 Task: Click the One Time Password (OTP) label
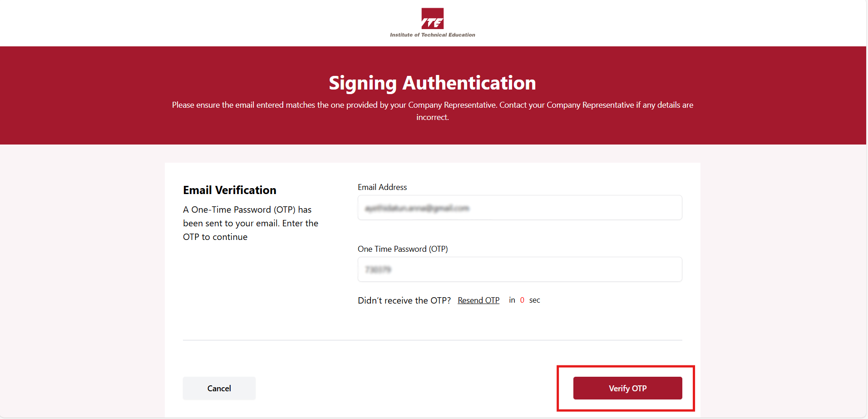(403, 249)
